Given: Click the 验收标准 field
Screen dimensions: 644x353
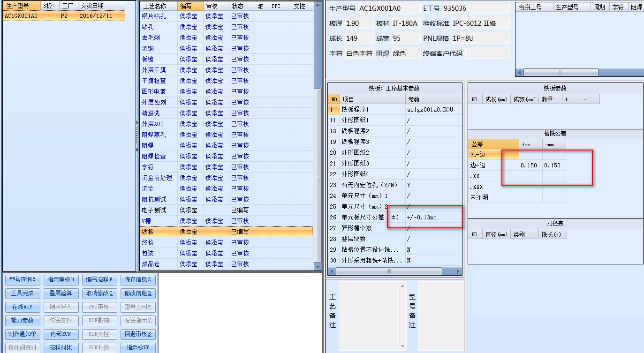Looking at the screenshot, I should click(x=481, y=23).
